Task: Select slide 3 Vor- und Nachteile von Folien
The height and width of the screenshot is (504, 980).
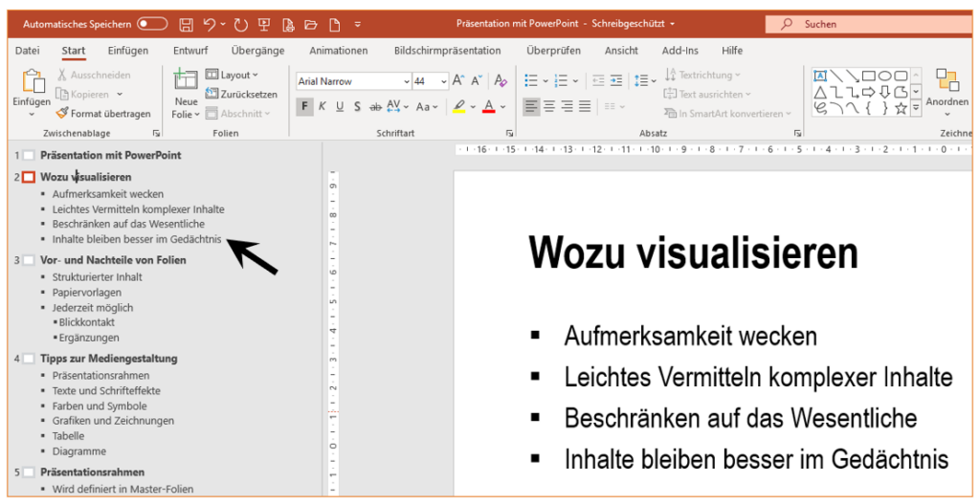Action: 113,260
